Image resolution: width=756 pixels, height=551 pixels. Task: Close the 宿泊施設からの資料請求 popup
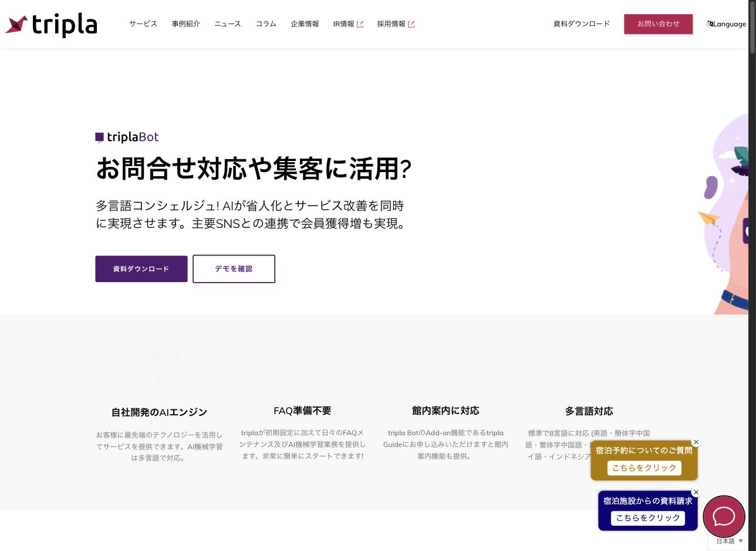pyautogui.click(x=696, y=492)
